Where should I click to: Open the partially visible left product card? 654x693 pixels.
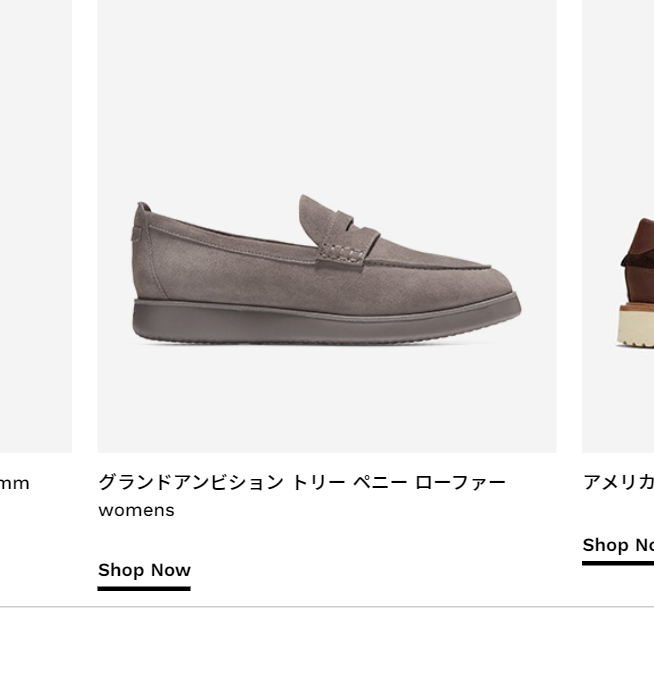pyautogui.click(x=36, y=226)
